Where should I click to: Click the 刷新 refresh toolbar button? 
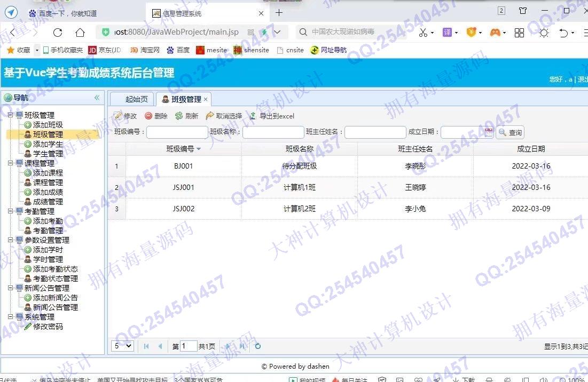pyautogui.click(x=187, y=116)
